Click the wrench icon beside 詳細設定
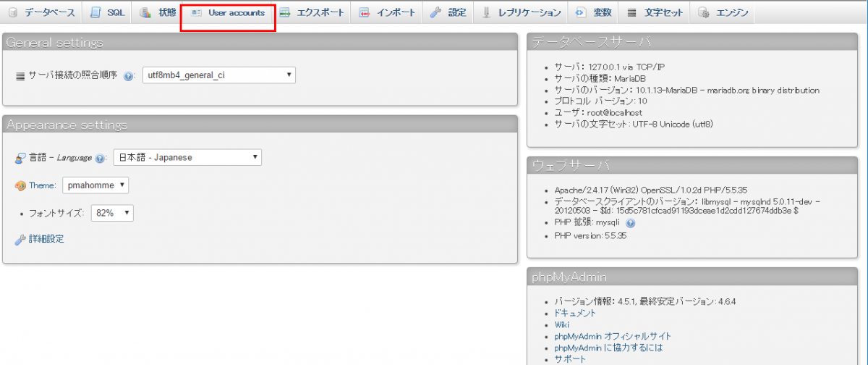 click(20, 238)
